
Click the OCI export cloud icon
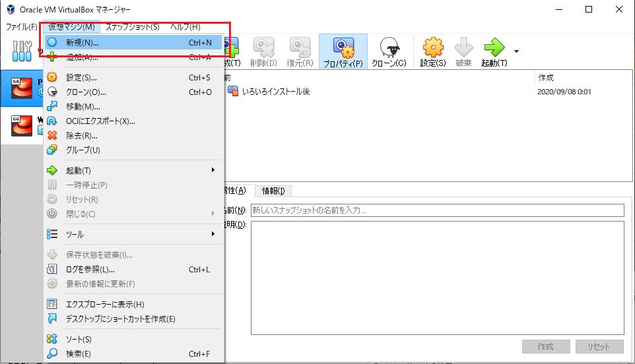[52, 121]
